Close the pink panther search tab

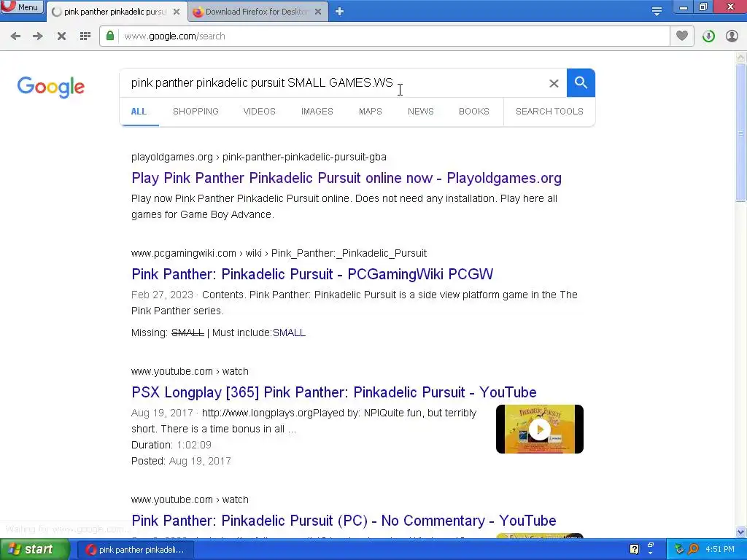click(177, 12)
